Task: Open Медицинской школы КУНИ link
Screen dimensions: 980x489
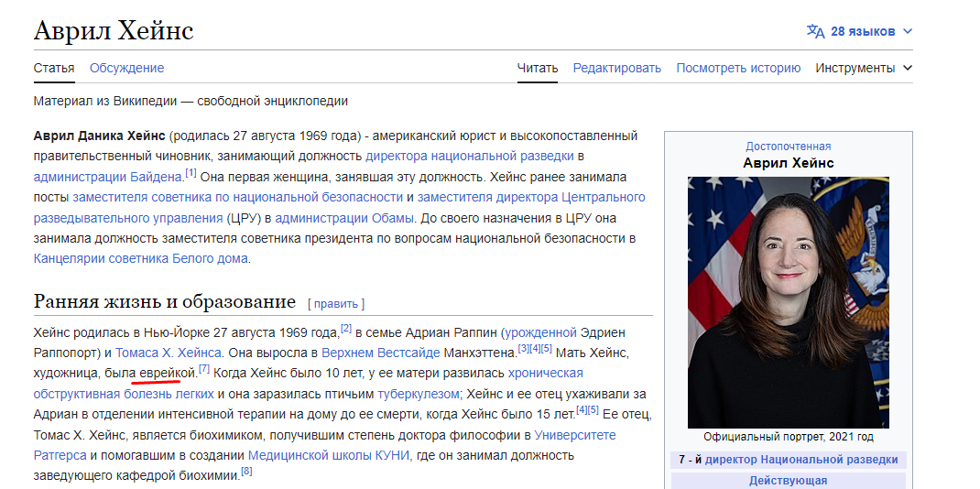Action: pos(328,455)
